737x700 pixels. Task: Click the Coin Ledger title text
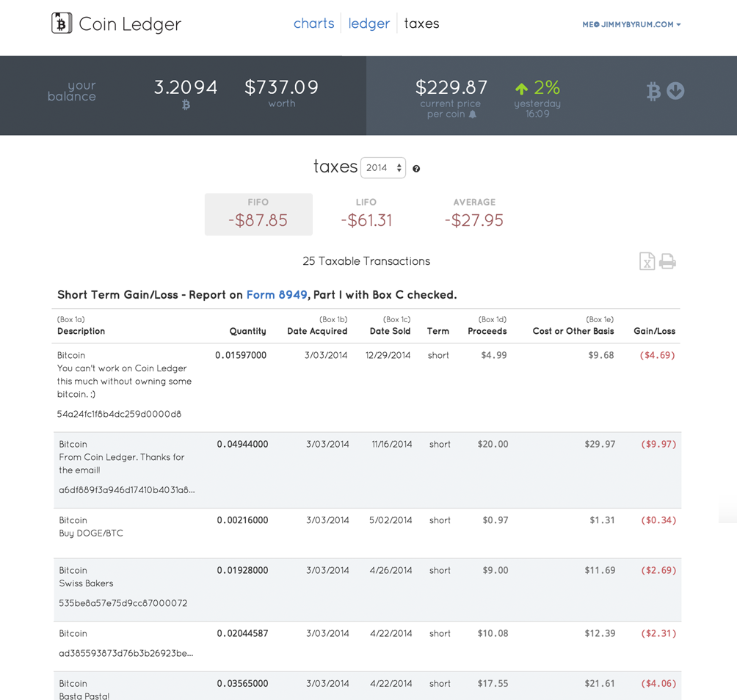[130, 24]
